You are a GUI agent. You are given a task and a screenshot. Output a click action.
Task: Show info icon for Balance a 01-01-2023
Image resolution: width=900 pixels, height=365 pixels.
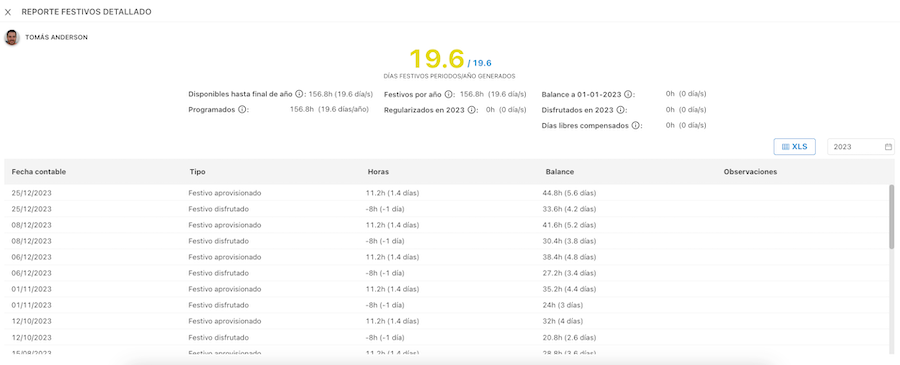click(x=628, y=94)
